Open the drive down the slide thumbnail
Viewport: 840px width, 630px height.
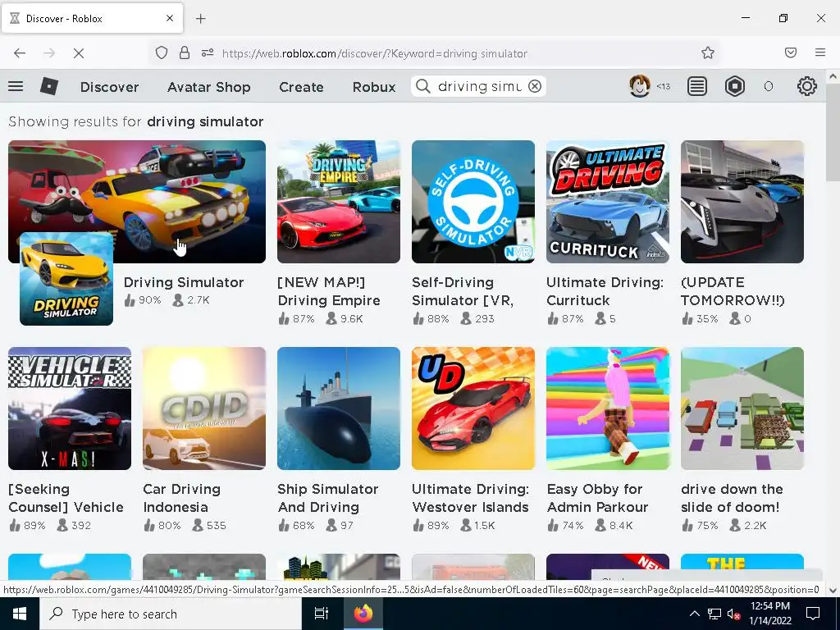(x=742, y=409)
